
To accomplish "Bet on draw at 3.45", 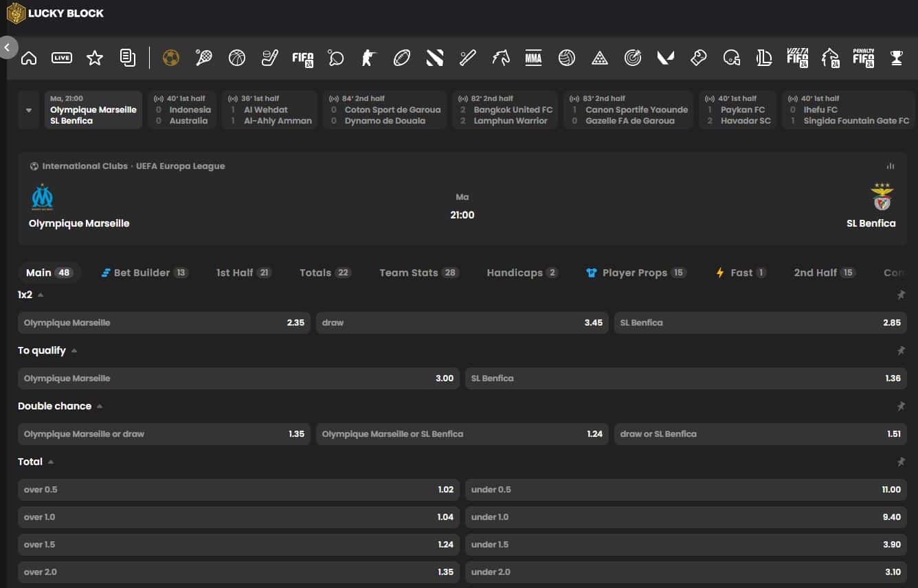I will pyautogui.click(x=462, y=323).
